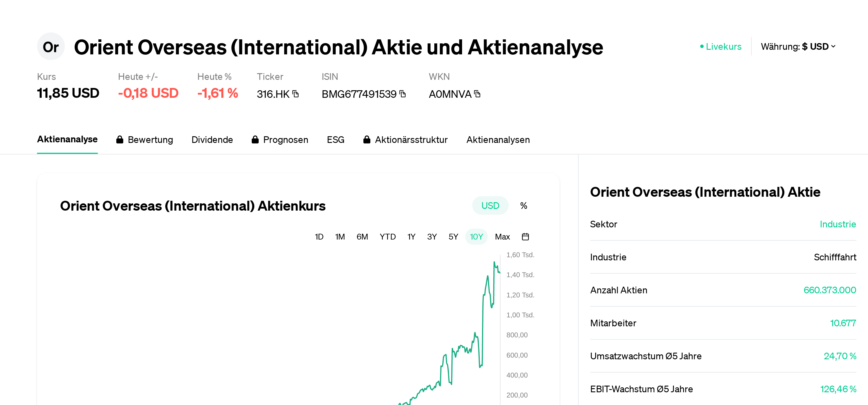868x405 pixels.
Task: Open the Industrie sector link
Action: pos(838,224)
